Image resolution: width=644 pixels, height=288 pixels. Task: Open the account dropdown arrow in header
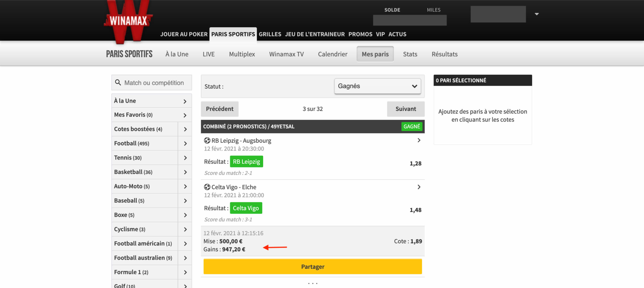click(x=537, y=14)
